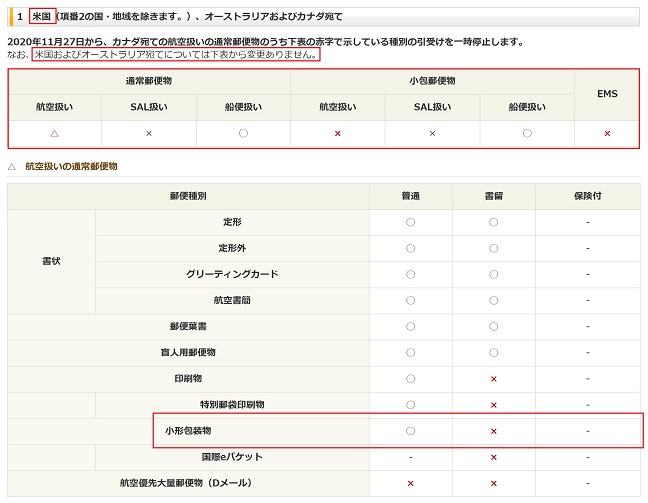Click the circle under 小包郵便物 船便扱い
Viewport: 648px width, 503px height.
(x=527, y=133)
